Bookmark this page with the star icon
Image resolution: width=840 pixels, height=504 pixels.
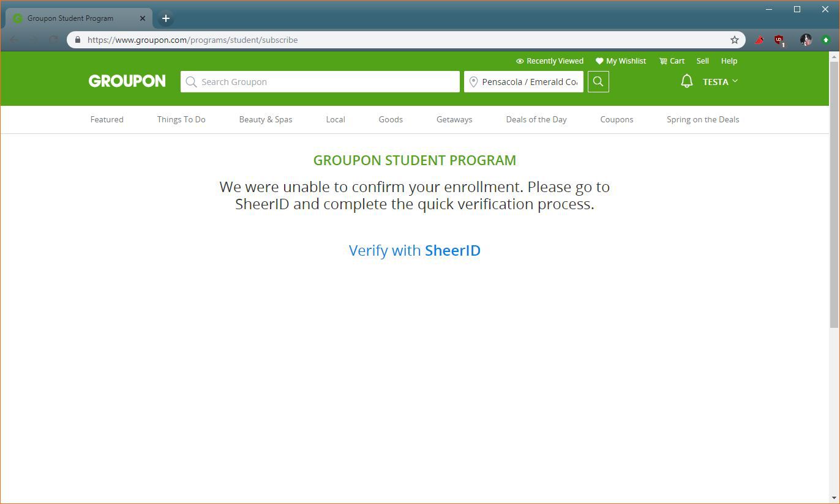click(x=735, y=40)
